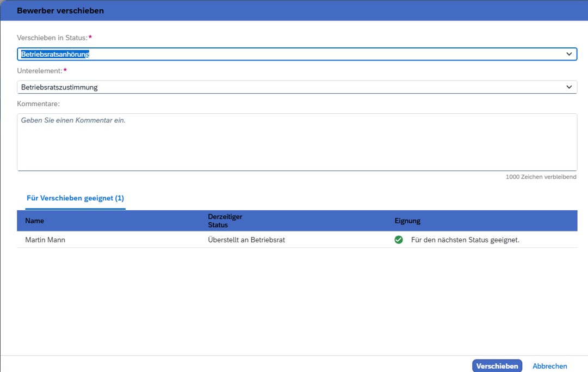The width and height of the screenshot is (588, 372).
Task: Focus the Kommentare text area
Action: pyautogui.click(x=296, y=142)
